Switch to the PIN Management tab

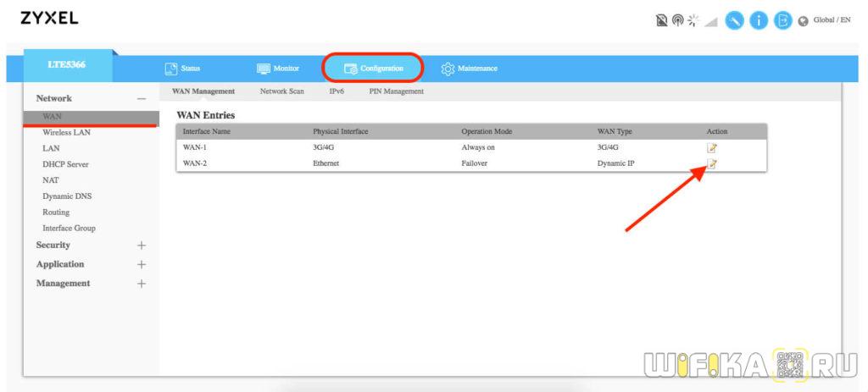tap(396, 91)
